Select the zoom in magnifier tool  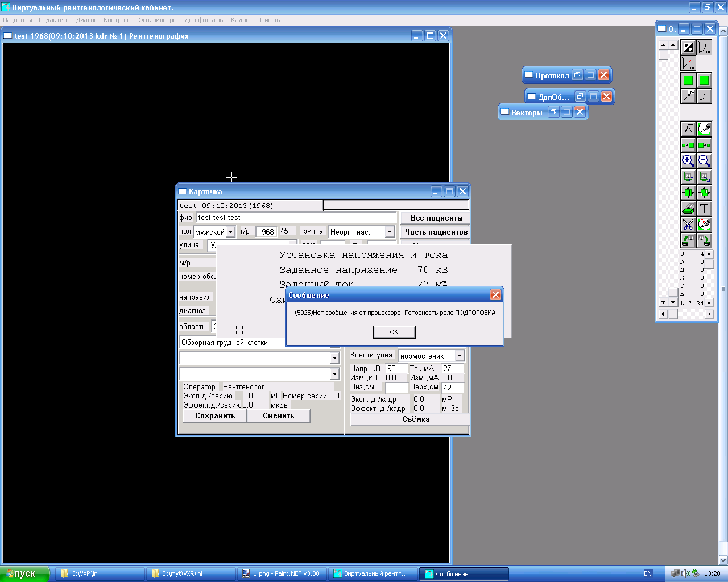(688, 161)
